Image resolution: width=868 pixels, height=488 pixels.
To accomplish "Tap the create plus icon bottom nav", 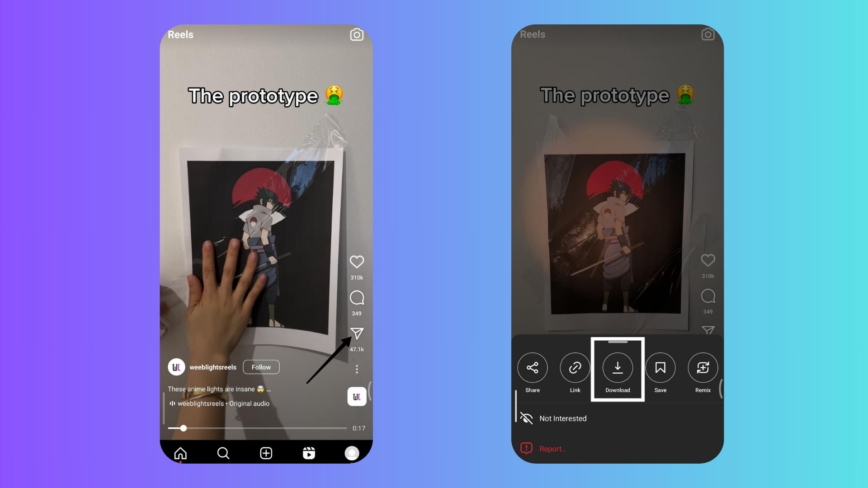I will coord(266,452).
